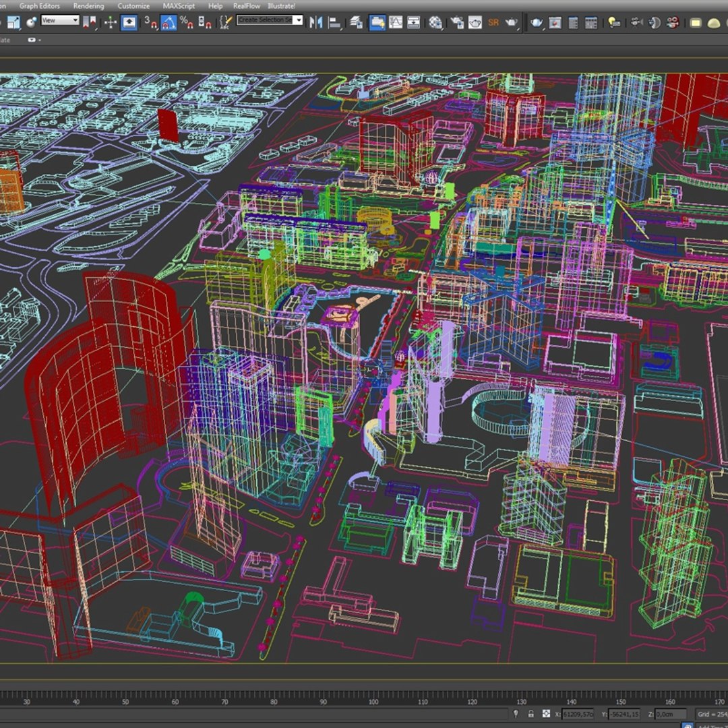Click the red movie camera icon

(x=672, y=22)
